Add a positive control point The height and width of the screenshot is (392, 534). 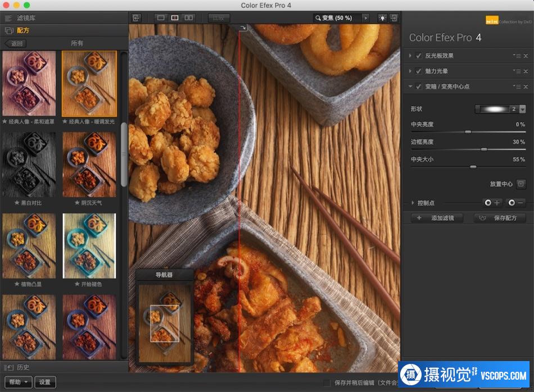point(492,203)
